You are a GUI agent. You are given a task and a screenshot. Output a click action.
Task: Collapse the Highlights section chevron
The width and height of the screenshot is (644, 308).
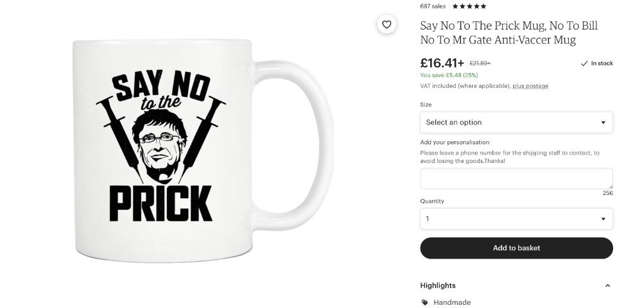coord(607,286)
